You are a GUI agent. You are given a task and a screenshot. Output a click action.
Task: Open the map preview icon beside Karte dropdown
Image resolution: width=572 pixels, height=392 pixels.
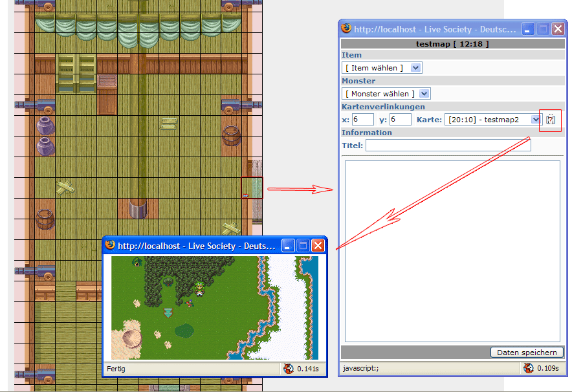click(551, 120)
